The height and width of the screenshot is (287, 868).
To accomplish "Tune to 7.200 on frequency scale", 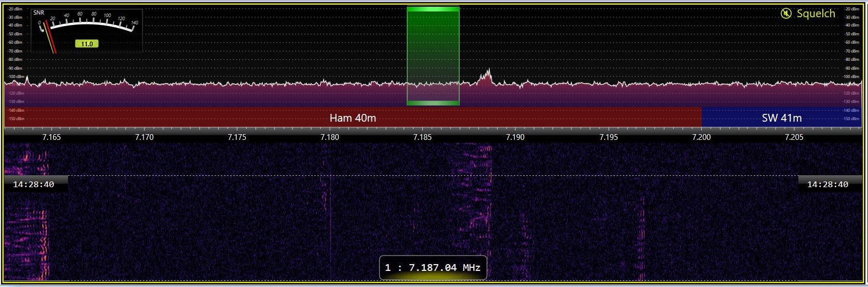I will click(701, 137).
